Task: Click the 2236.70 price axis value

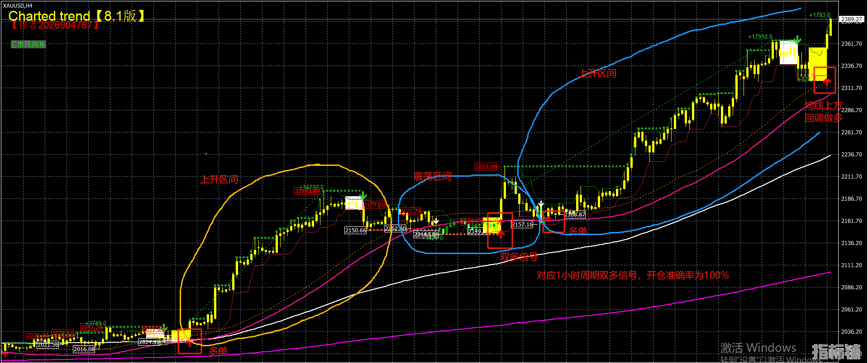Action: click(851, 155)
